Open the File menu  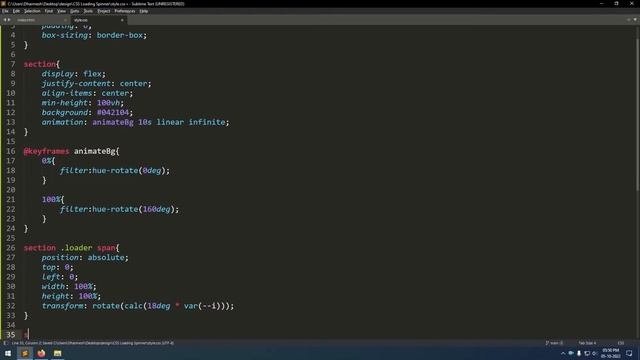pyautogui.click(x=5, y=11)
